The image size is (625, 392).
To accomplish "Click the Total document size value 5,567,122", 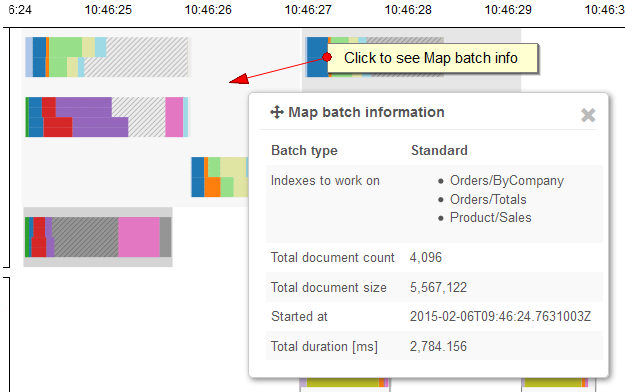I will point(438,288).
